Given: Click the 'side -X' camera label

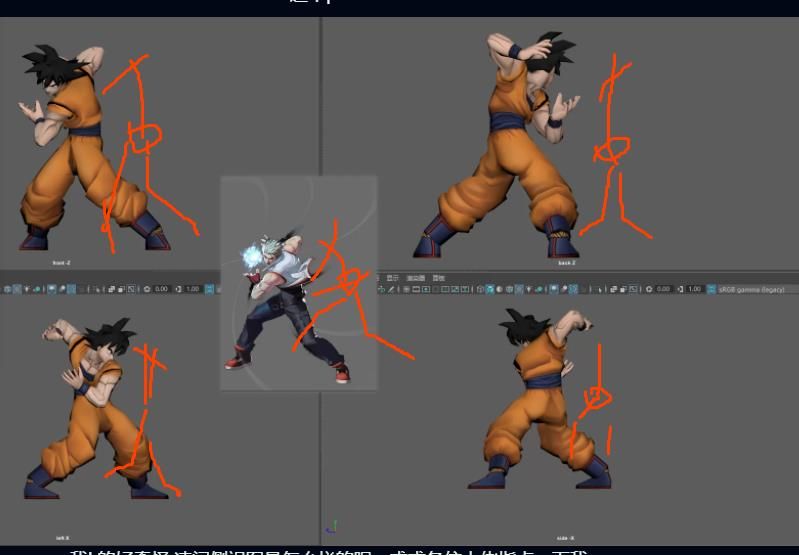Looking at the screenshot, I should [566, 538].
